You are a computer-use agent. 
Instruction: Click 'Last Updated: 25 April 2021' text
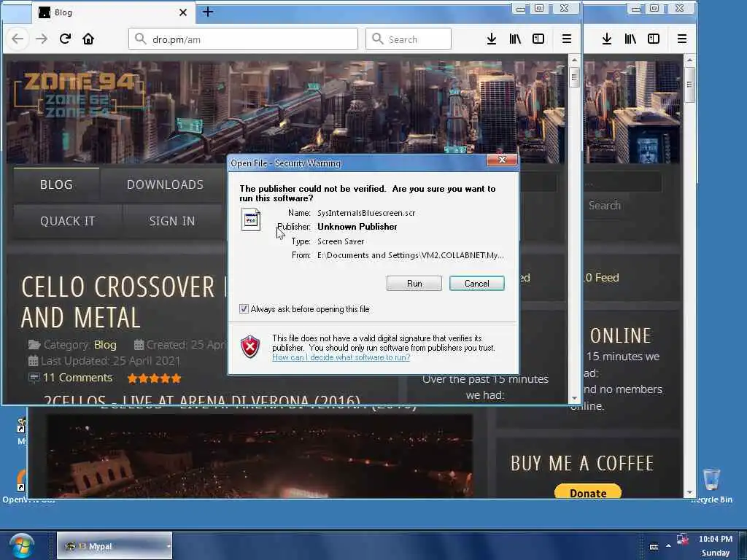click(x=111, y=361)
